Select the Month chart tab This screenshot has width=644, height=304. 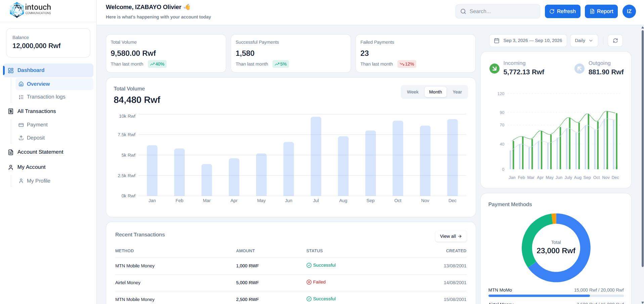coord(435,92)
